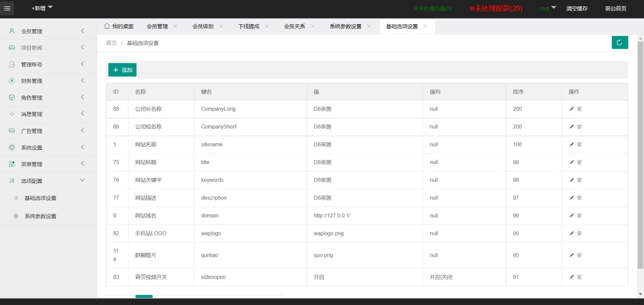
Task: Click the green 添加 button
Action: 122,70
